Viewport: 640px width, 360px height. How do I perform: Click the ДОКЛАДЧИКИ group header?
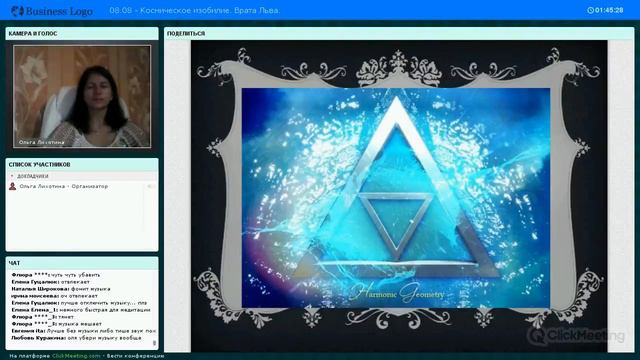click(x=82, y=176)
